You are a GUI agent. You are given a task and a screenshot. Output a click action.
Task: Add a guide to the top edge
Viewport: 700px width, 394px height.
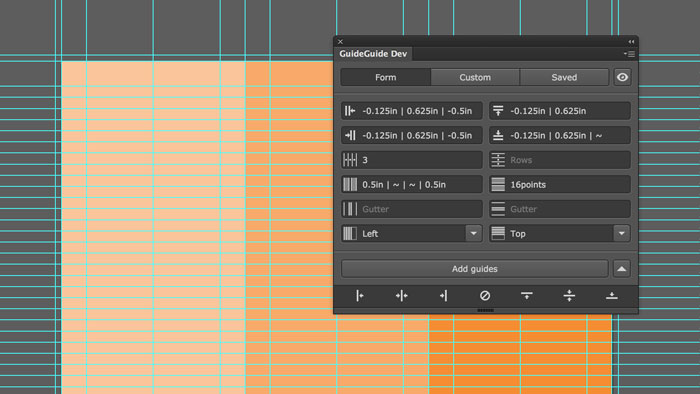click(x=527, y=295)
